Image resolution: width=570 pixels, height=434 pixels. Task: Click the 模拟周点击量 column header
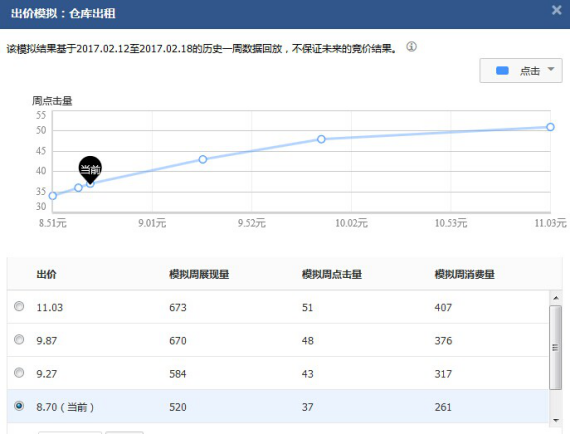pyautogui.click(x=332, y=274)
